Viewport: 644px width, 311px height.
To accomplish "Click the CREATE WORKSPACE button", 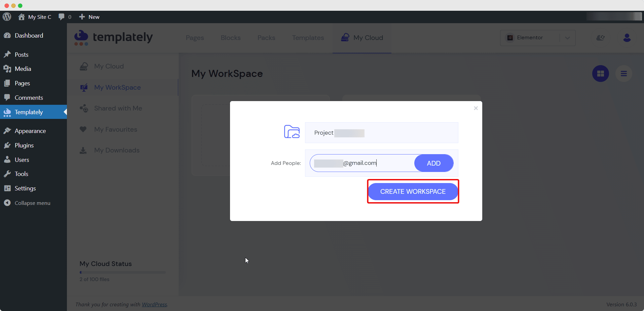I will pyautogui.click(x=413, y=192).
